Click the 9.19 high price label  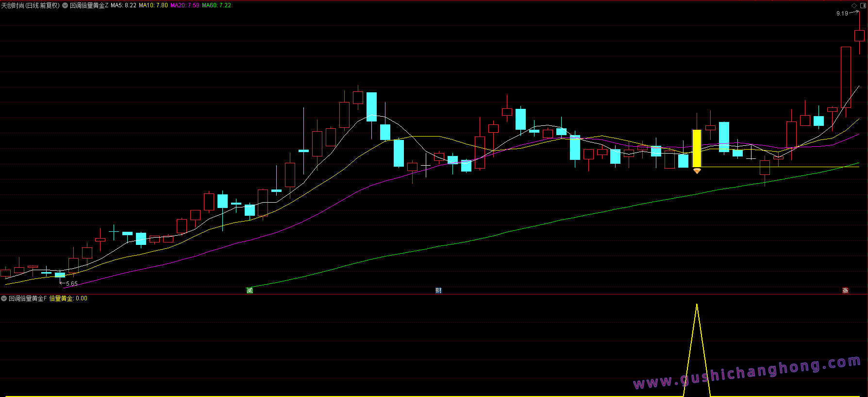[x=842, y=14]
